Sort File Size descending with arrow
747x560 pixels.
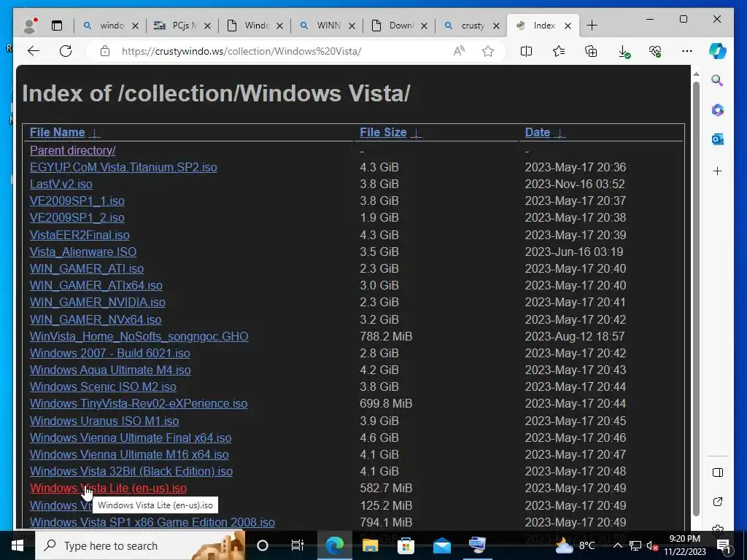click(x=416, y=133)
